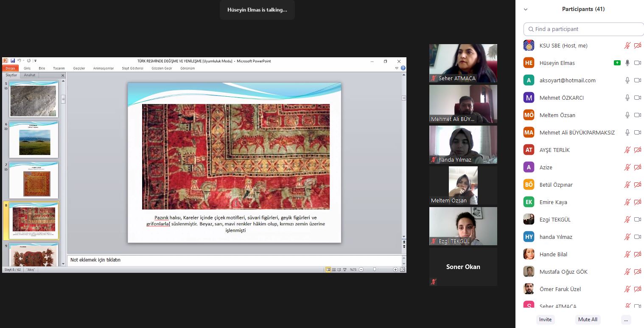This screenshot has height=328, width=644.
Task: Adjust the PowerPoint zoom slider handle
Action: tap(374, 269)
